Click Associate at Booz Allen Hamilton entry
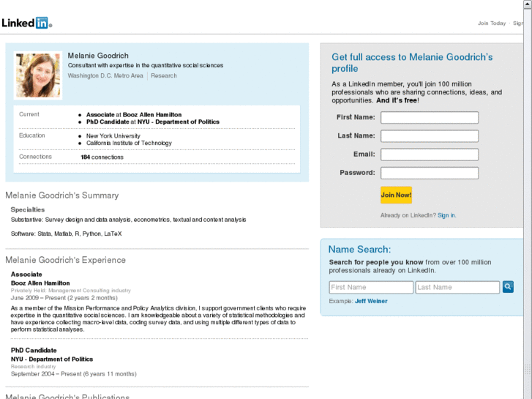The height and width of the screenshot is (399, 532). pos(134,115)
